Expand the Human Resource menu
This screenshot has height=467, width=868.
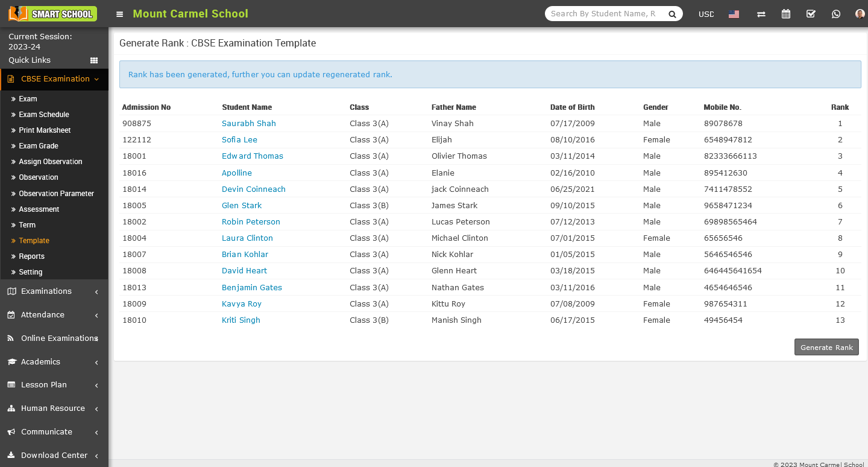(54, 408)
